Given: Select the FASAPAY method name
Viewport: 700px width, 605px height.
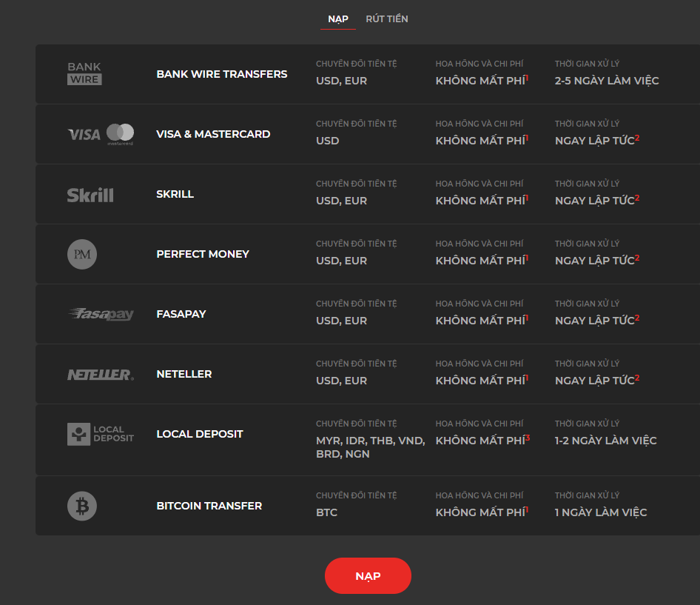Looking at the screenshot, I should pyautogui.click(x=181, y=314).
